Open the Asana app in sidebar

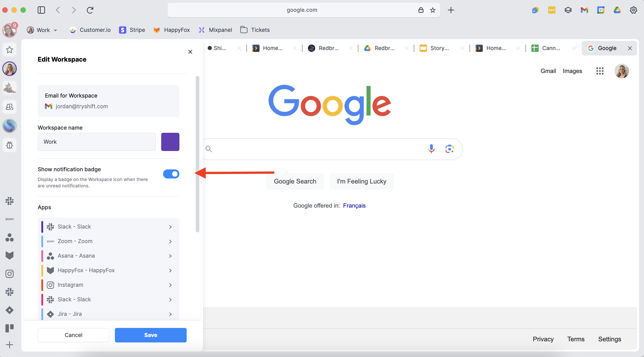tap(10, 237)
